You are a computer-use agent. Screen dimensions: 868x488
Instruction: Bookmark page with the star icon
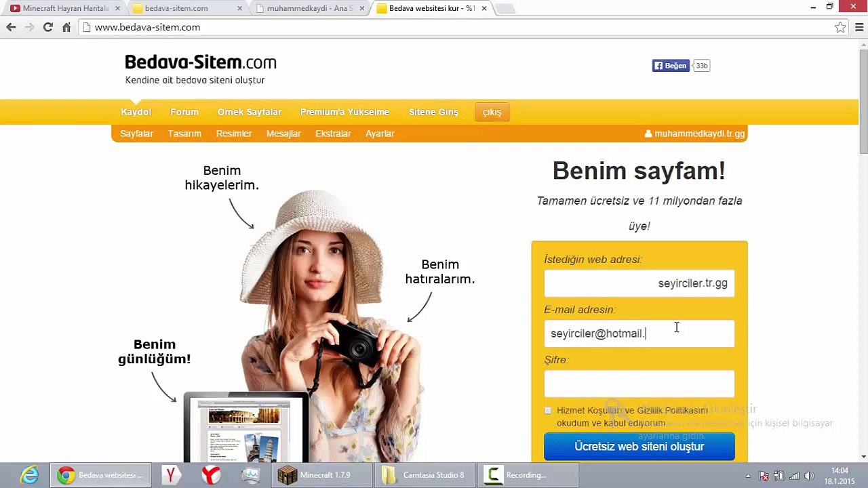click(x=840, y=27)
